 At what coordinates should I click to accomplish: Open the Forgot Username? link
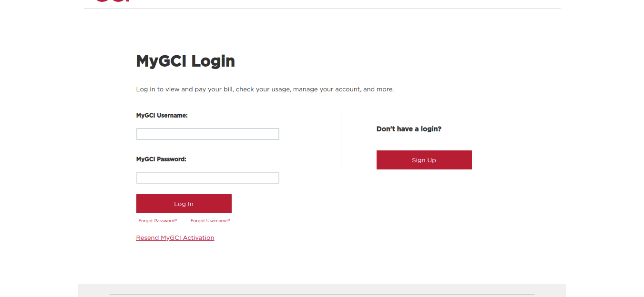(x=210, y=221)
